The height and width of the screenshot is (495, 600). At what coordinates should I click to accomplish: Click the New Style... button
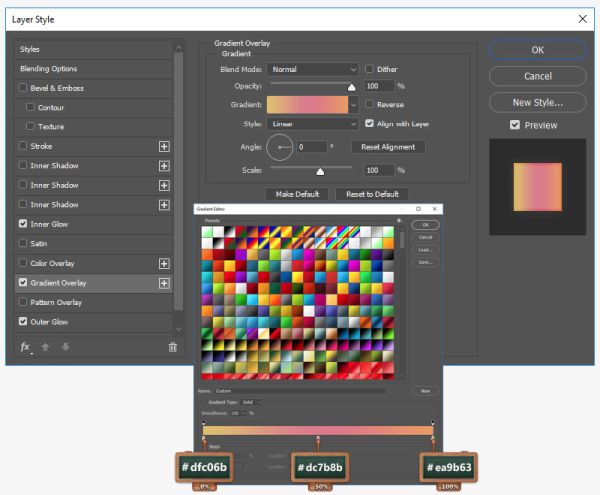pyautogui.click(x=537, y=103)
